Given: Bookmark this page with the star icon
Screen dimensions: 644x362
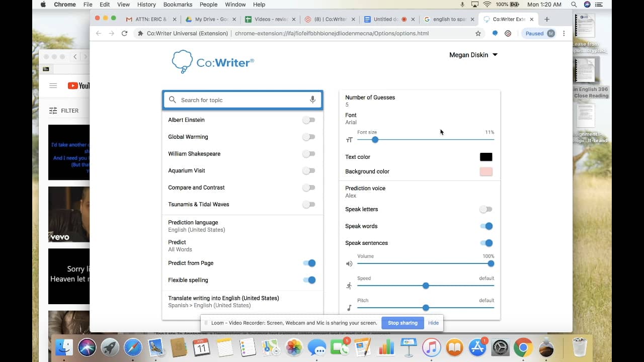Looking at the screenshot, I should pos(478,33).
